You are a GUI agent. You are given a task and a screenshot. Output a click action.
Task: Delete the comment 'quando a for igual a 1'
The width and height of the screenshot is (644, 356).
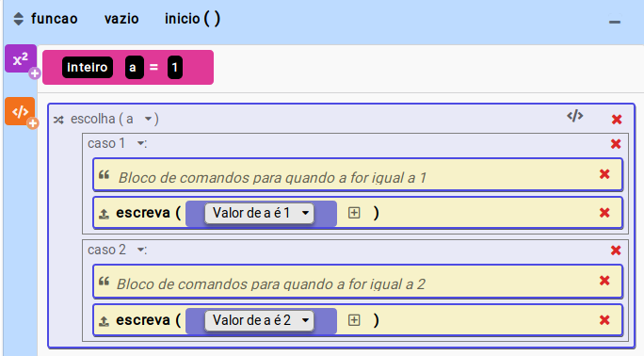pos(604,174)
